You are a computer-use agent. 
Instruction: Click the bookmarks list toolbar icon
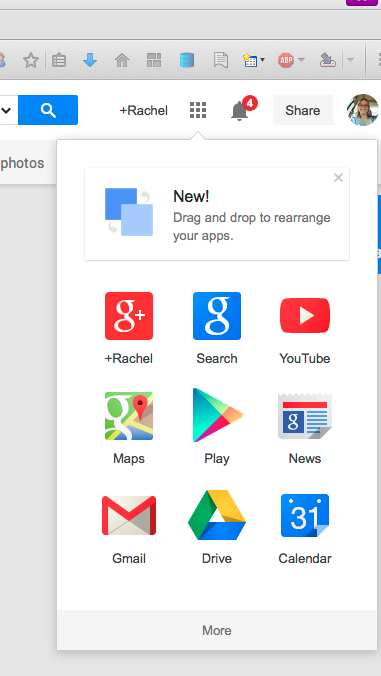click(x=59, y=60)
